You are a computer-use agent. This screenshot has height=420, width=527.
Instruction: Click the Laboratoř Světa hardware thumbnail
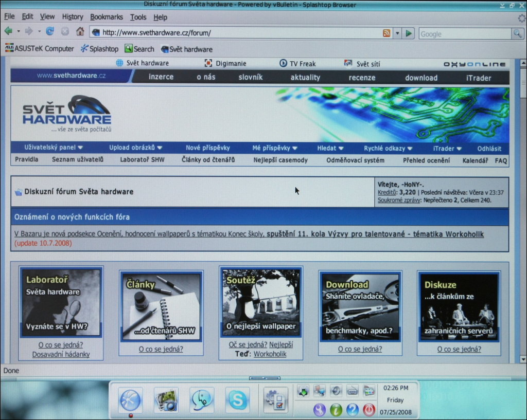[x=61, y=303]
